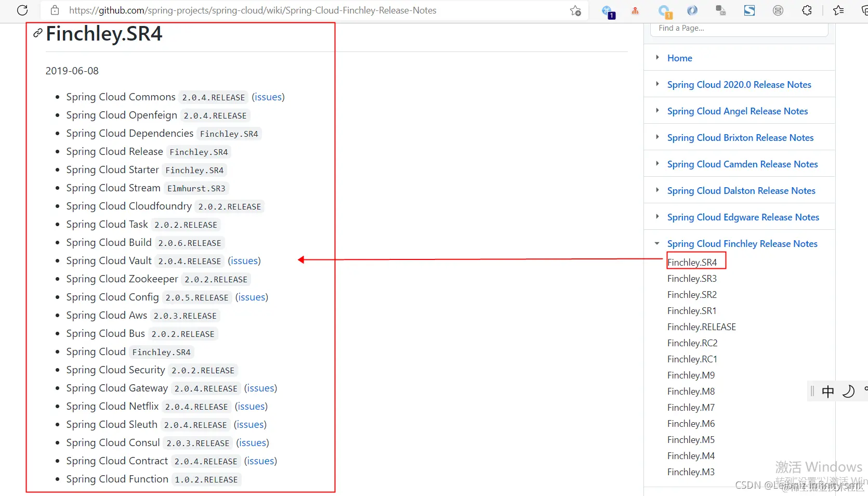The height and width of the screenshot is (496, 868).
Task: Open issues link for Spring Cloud Contract
Action: pyautogui.click(x=260, y=461)
